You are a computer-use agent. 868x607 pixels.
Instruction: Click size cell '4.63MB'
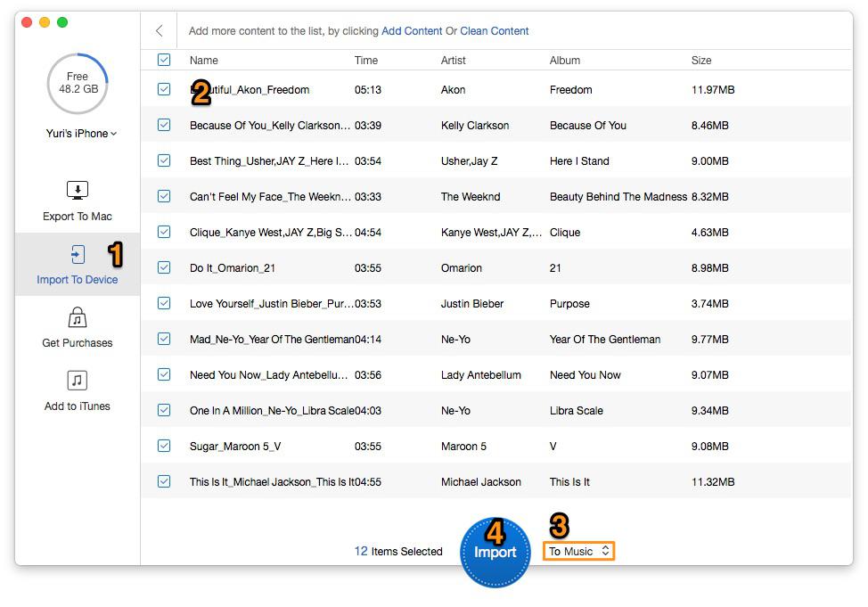click(709, 233)
